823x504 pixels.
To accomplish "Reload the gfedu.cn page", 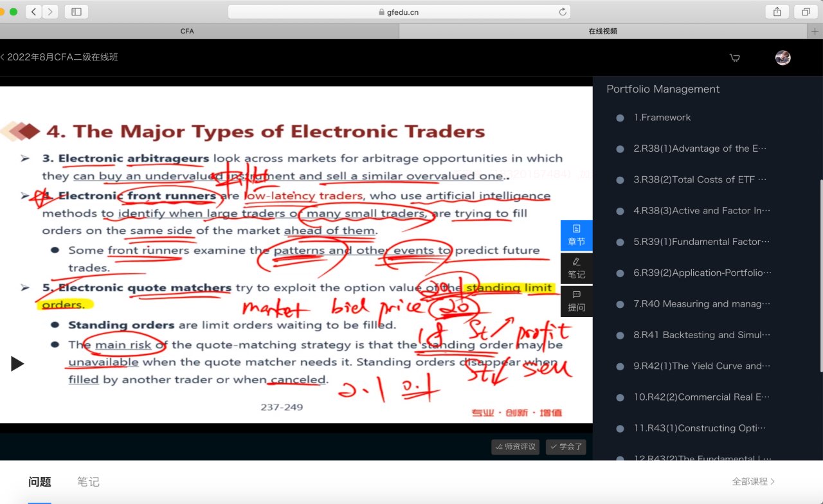I will point(563,12).
